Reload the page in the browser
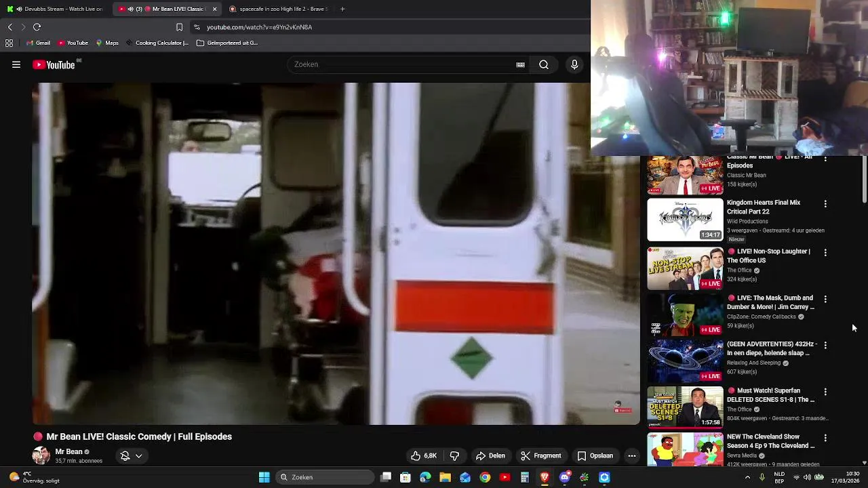The image size is (868, 488). click(x=37, y=27)
